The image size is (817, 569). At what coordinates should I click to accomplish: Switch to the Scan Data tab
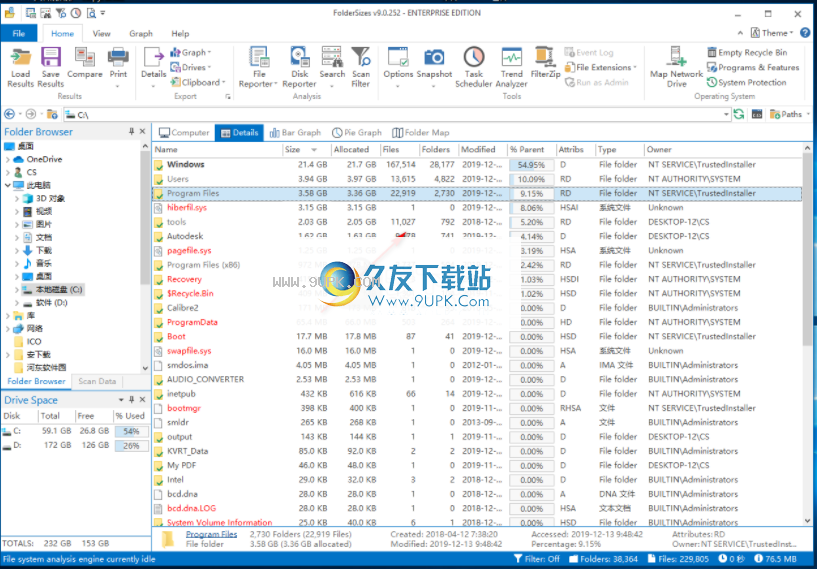click(x=97, y=381)
